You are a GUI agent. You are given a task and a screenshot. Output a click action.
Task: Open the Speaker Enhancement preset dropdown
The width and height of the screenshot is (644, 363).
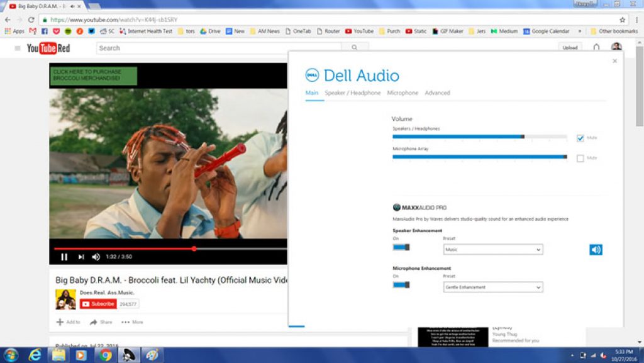point(493,249)
